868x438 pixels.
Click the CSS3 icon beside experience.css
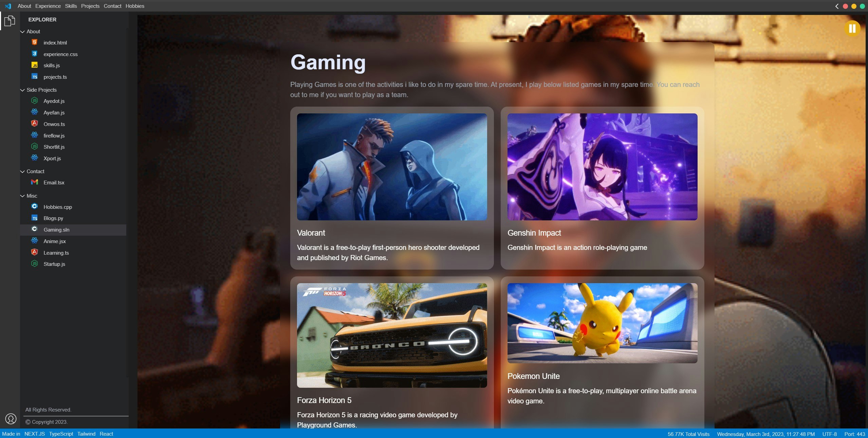click(x=34, y=54)
